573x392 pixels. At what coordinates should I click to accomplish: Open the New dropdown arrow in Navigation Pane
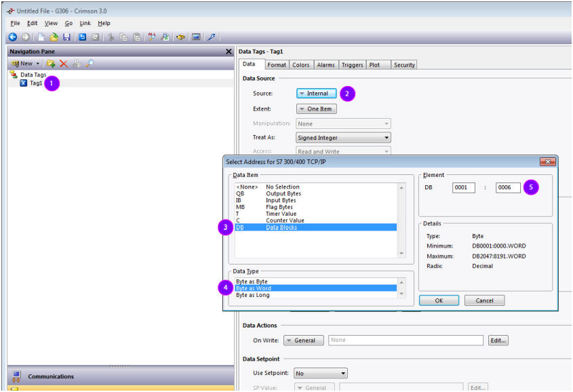click(x=38, y=64)
